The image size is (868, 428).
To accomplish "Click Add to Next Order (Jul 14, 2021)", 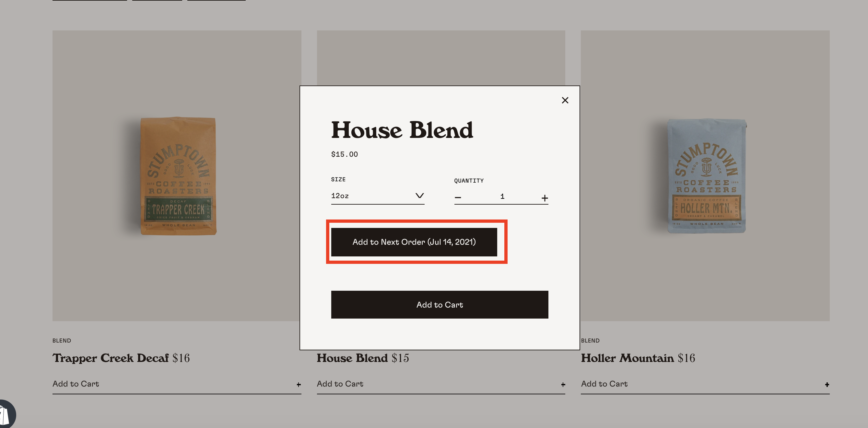I will tap(414, 242).
